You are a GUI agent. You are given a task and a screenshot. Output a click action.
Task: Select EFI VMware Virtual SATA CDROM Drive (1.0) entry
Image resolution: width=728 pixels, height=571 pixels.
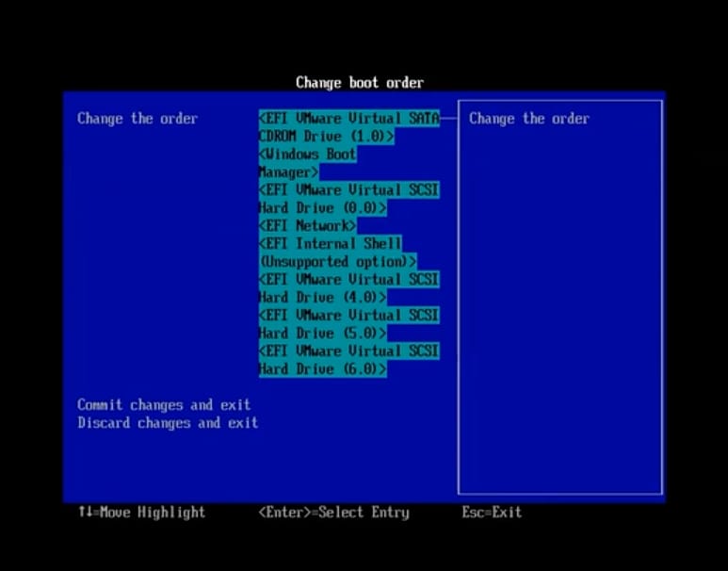coord(349,127)
